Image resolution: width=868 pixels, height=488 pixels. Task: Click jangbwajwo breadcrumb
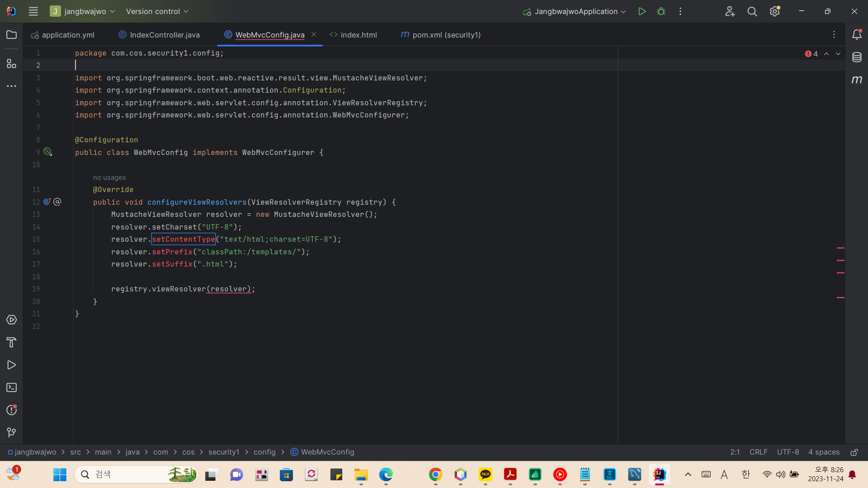click(x=32, y=452)
